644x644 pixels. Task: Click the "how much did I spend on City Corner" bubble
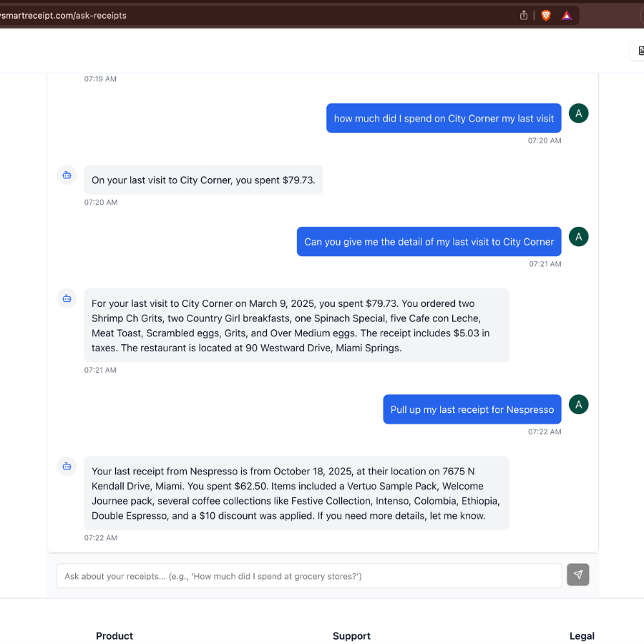[x=444, y=118]
